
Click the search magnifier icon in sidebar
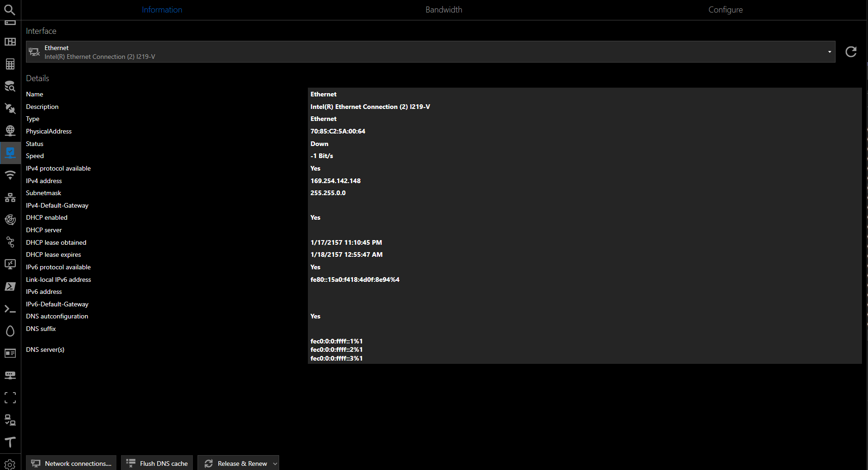pyautogui.click(x=10, y=10)
